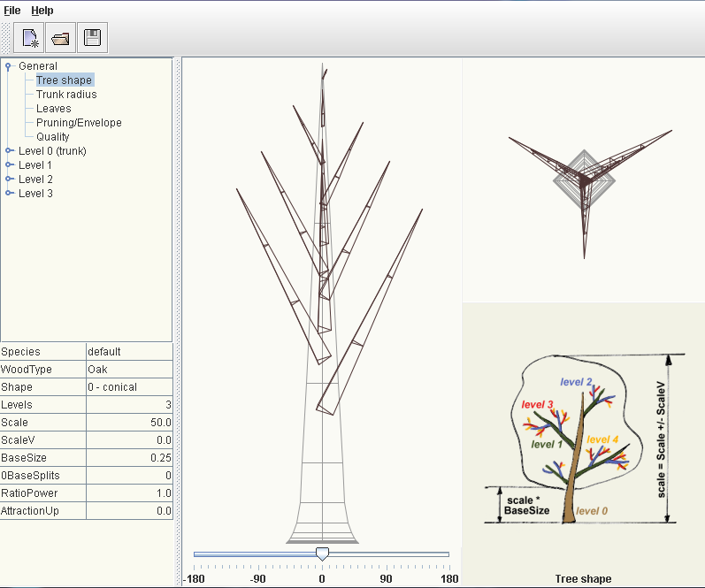Click the Shape value cell
Screen dimensions: 705x588
(129, 387)
